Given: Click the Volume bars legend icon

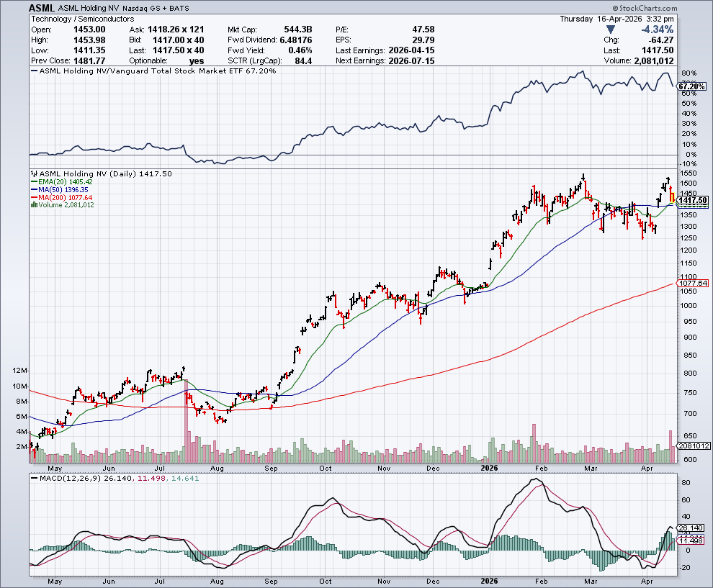Looking at the screenshot, I should coord(34,205).
